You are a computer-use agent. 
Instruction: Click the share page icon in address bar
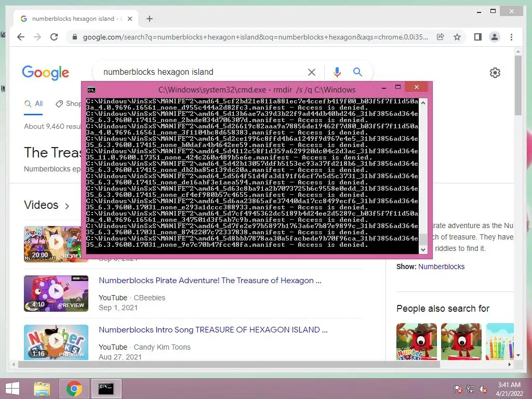[441, 37]
